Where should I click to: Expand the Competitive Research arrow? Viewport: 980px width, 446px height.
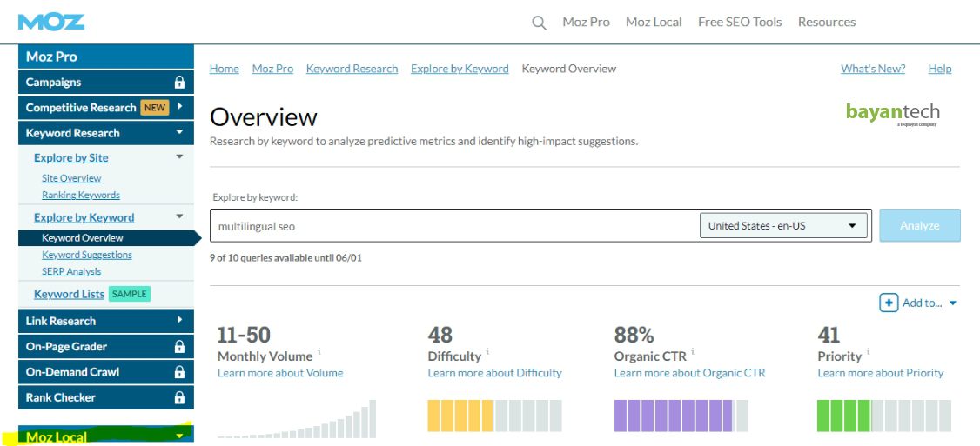click(x=180, y=107)
